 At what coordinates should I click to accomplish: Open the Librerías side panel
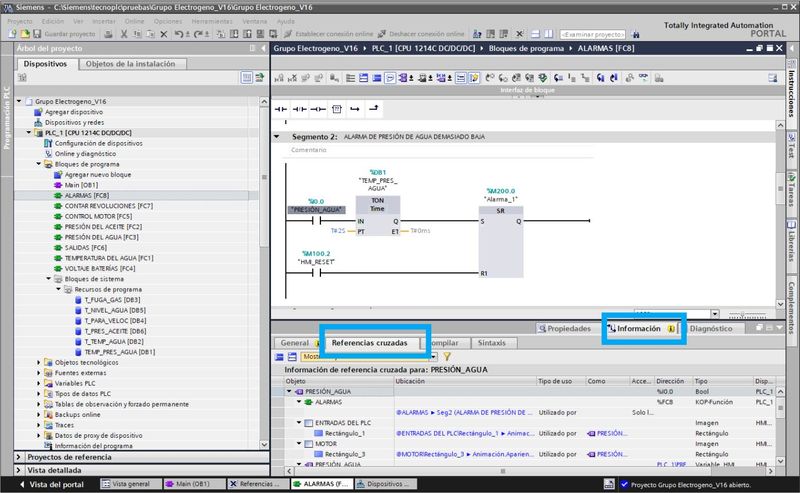[x=791, y=242]
